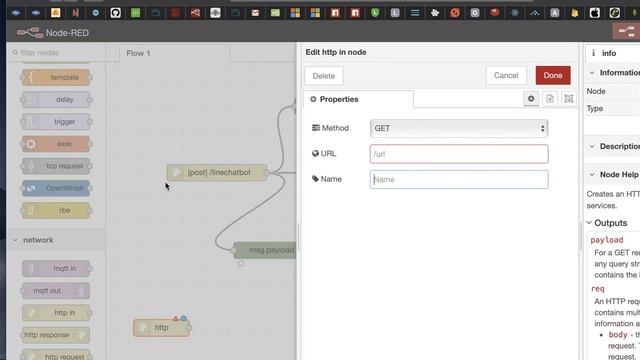The height and width of the screenshot is (360, 640).
Task: Click the Delete button
Action: [x=324, y=76]
